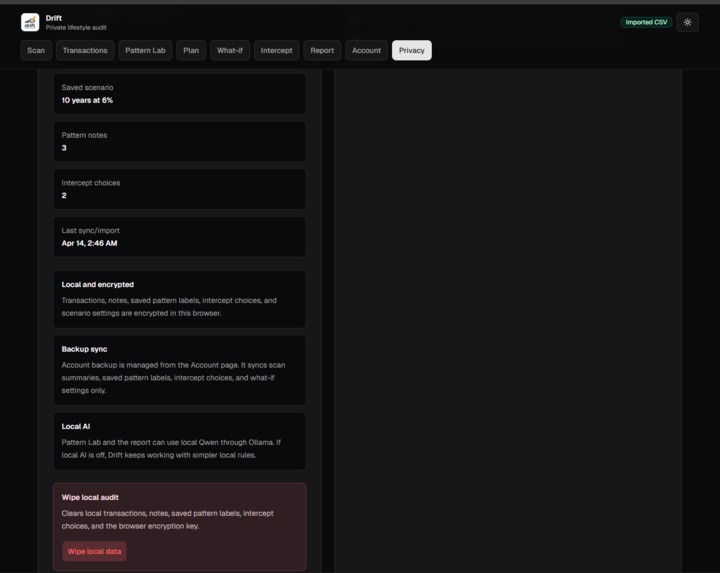Viewport: 720px width, 573px height.
Task: Click the 'Clears local transactions' warning text
Action: (167, 520)
